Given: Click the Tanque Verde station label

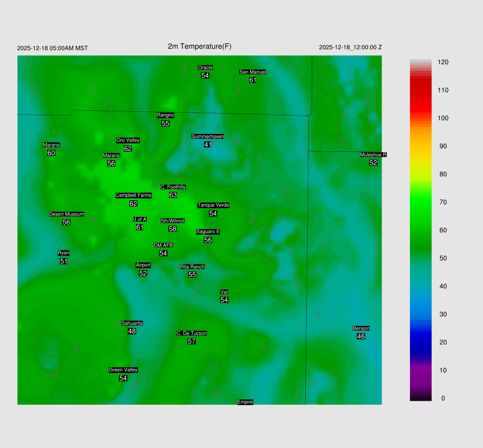Looking at the screenshot, I should [x=213, y=205].
